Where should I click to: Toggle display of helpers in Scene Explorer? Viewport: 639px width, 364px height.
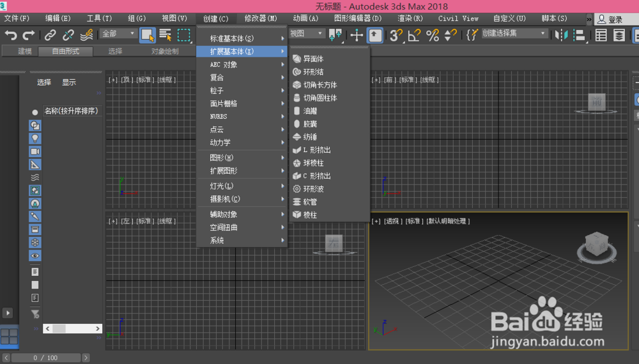(x=35, y=165)
